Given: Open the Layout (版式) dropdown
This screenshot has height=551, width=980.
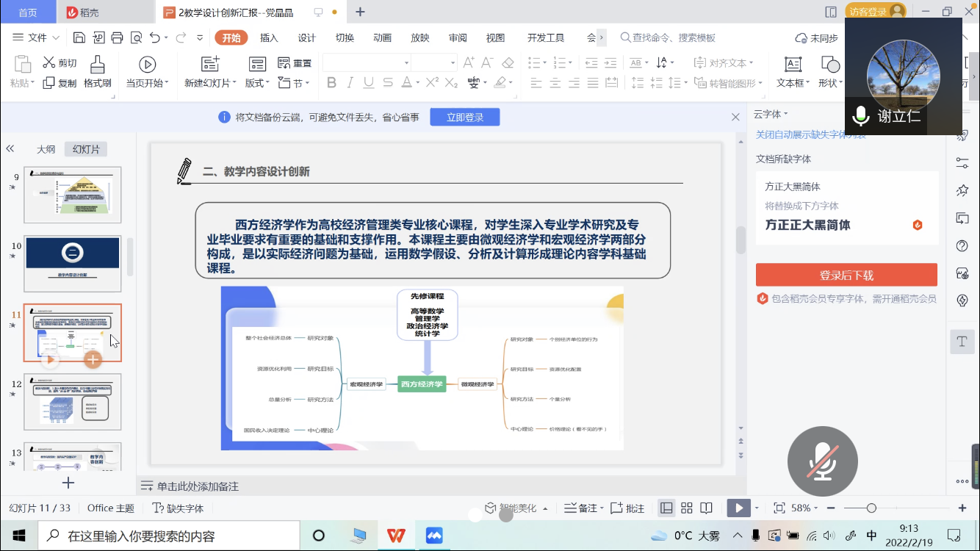Looking at the screenshot, I should [257, 83].
